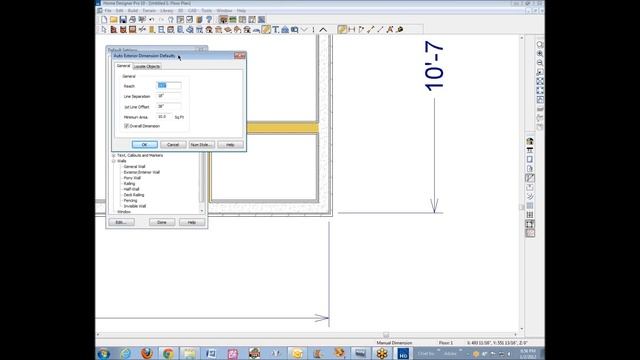Select the Text tool T icon
640x360 pixels.
point(276,29)
